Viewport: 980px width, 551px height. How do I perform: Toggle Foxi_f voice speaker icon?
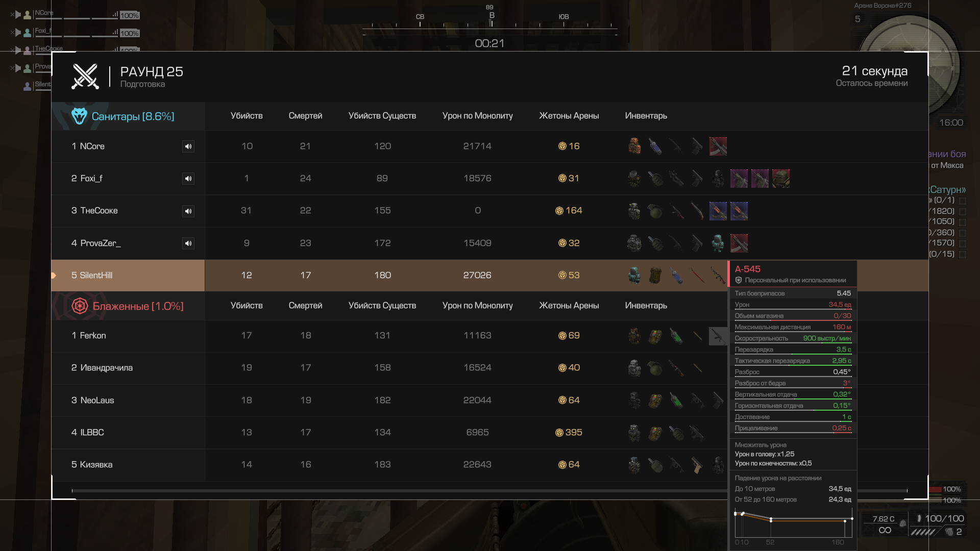[x=188, y=179]
